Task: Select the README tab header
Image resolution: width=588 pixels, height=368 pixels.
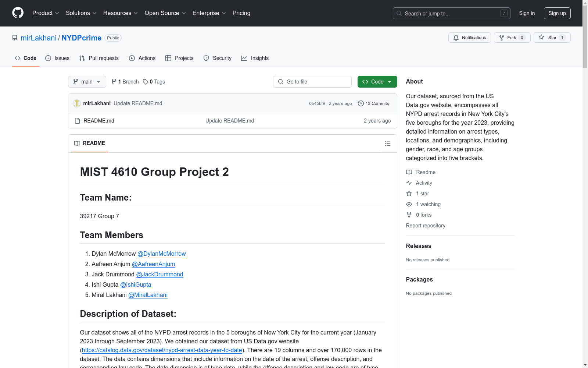Action: [x=90, y=143]
